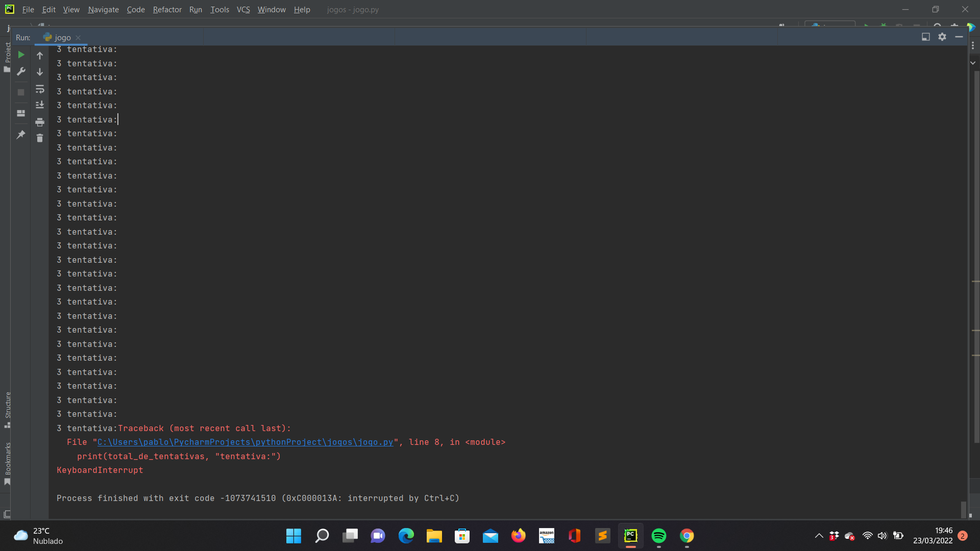This screenshot has height=551, width=980.
Task: Open Office app from taskbar
Action: (x=575, y=536)
